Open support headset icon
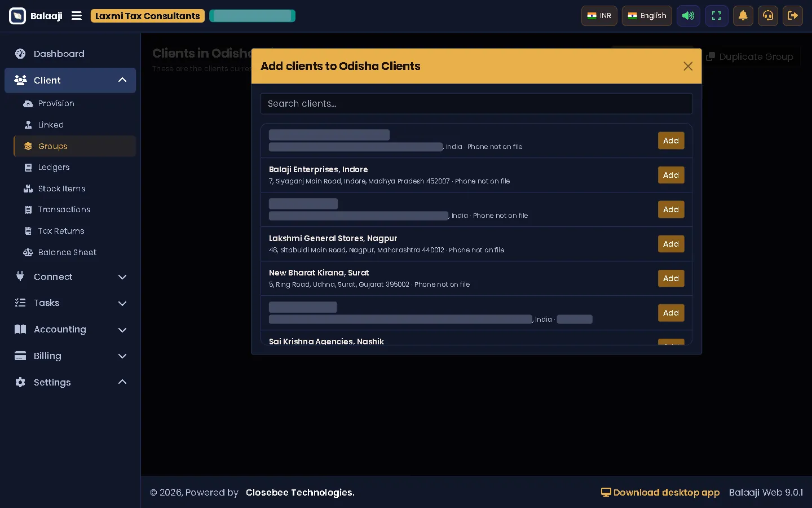This screenshot has width=812, height=508. (x=768, y=16)
